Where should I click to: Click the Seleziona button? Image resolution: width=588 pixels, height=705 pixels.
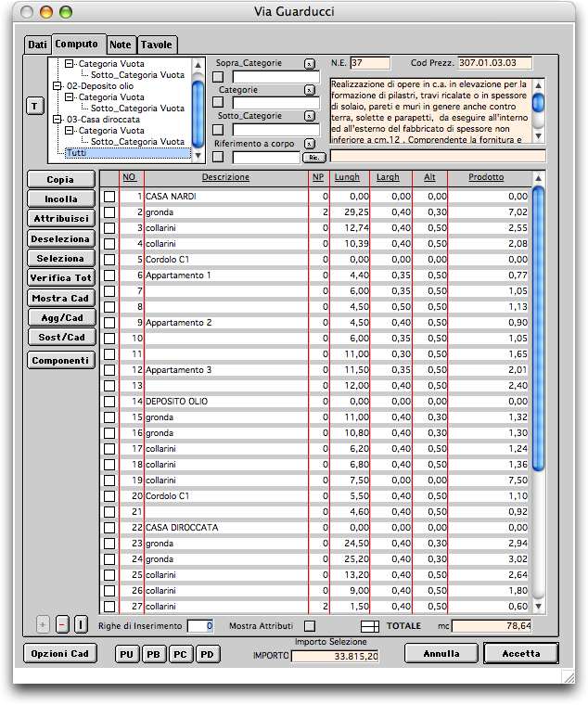pos(60,259)
